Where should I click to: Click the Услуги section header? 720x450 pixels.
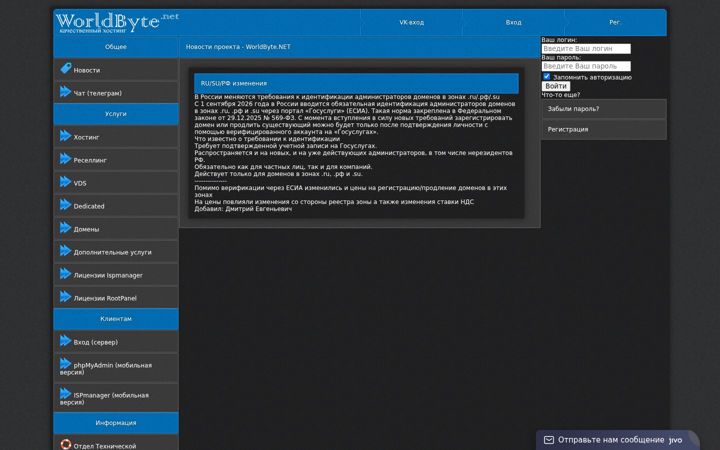click(116, 114)
